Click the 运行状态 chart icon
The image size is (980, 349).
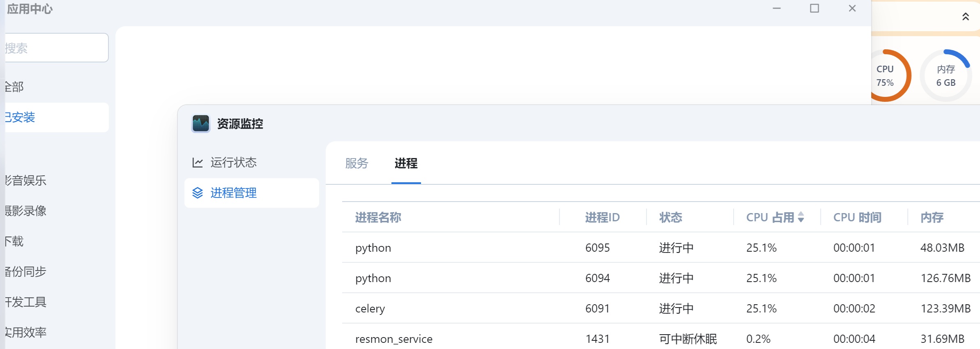pyautogui.click(x=198, y=163)
